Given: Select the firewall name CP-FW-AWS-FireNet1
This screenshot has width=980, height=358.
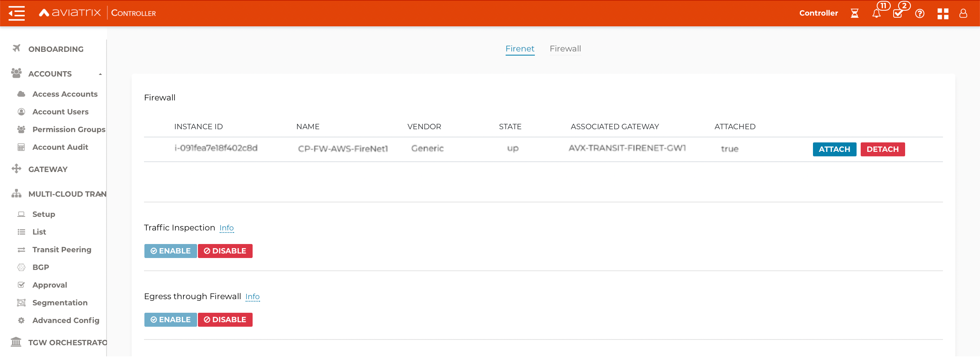Looking at the screenshot, I should point(343,149).
